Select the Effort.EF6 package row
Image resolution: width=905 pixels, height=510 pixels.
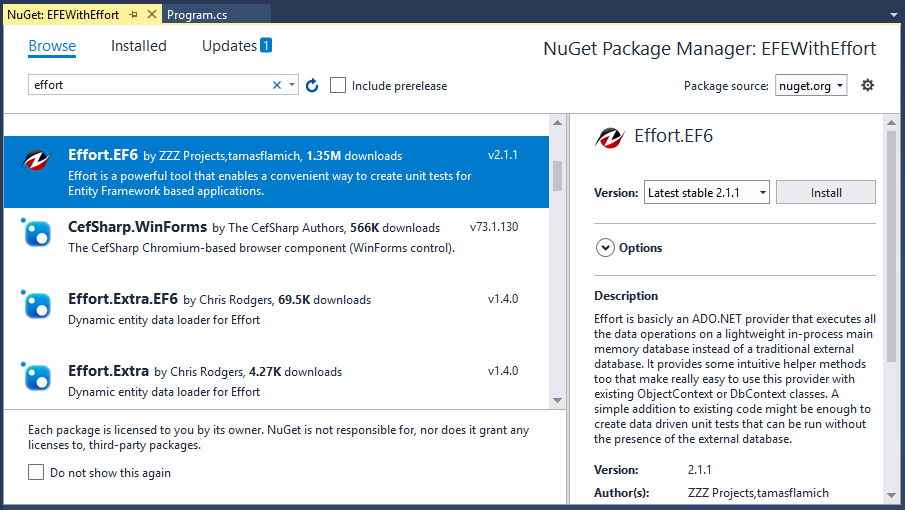276,172
